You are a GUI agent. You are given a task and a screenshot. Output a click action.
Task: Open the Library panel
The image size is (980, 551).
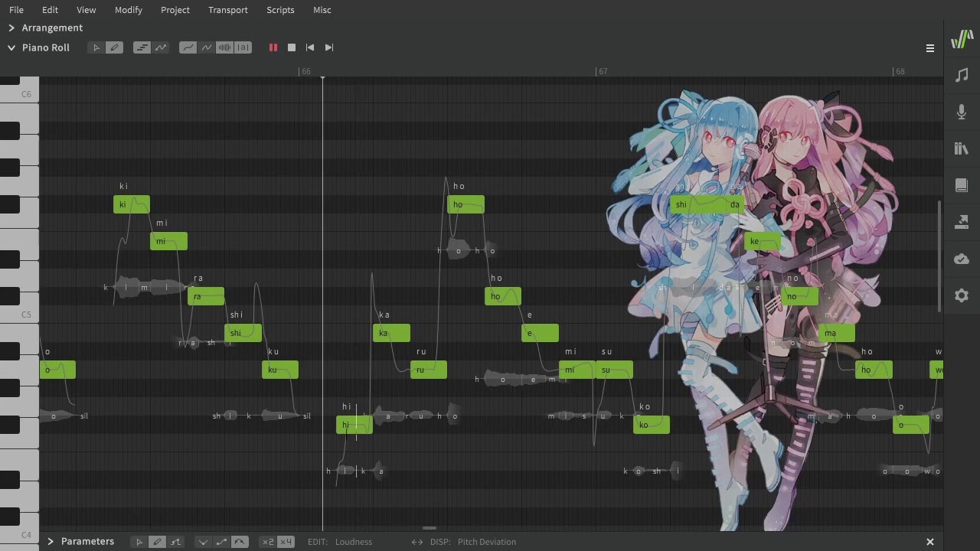[962, 148]
